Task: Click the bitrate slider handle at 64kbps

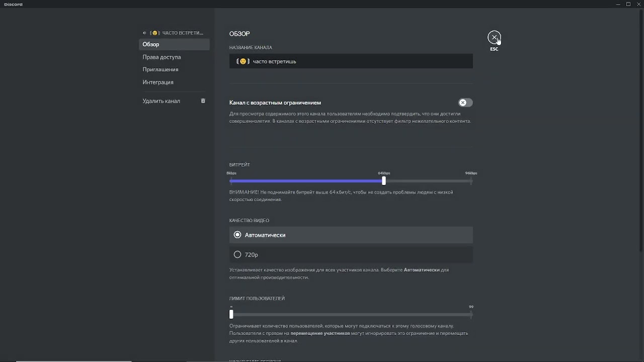Action: tap(384, 181)
